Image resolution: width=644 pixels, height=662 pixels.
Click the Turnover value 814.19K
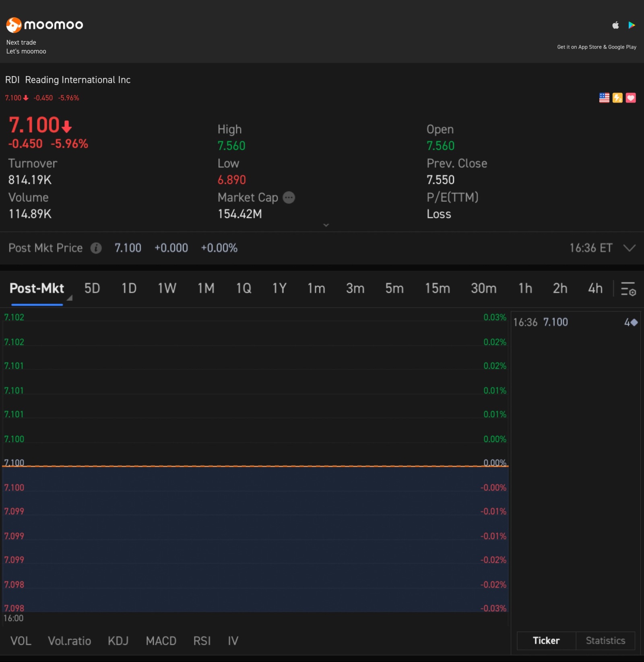pyautogui.click(x=30, y=180)
